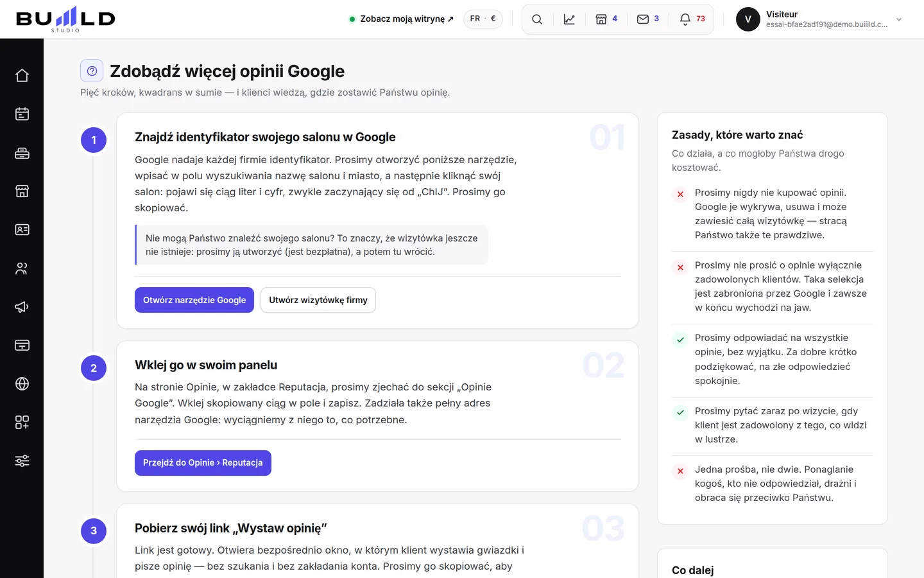Click the Otwórz narzędzie Google button
This screenshot has width=924, height=578.
coord(194,300)
